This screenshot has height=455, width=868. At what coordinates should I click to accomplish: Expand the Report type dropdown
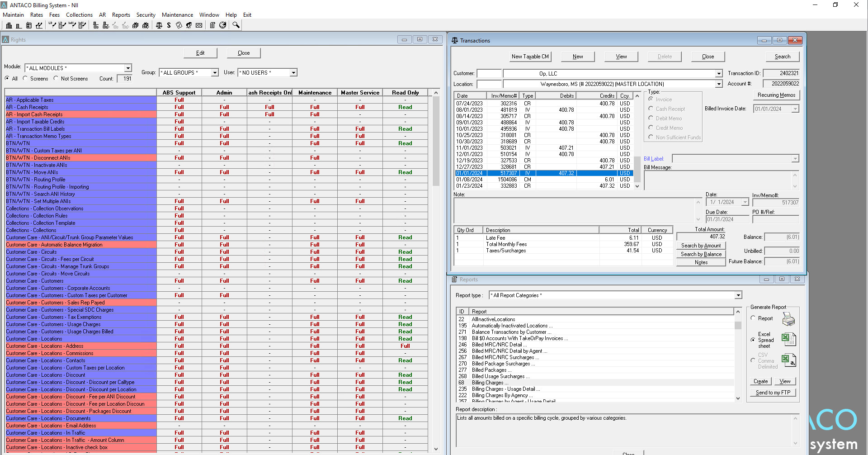[738, 295]
